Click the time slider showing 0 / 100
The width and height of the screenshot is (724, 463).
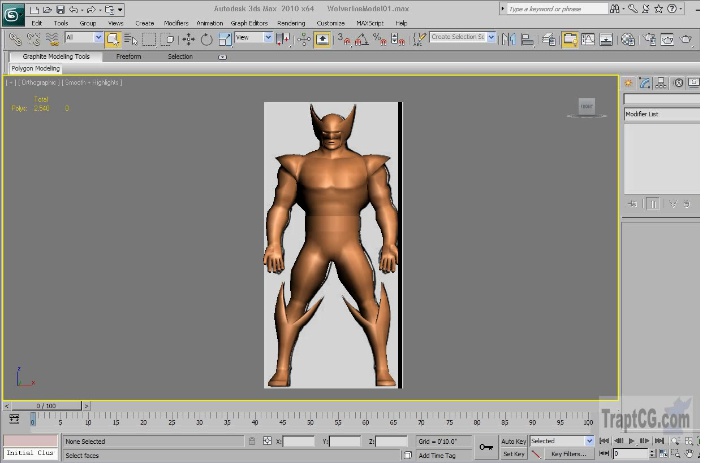coord(46,406)
